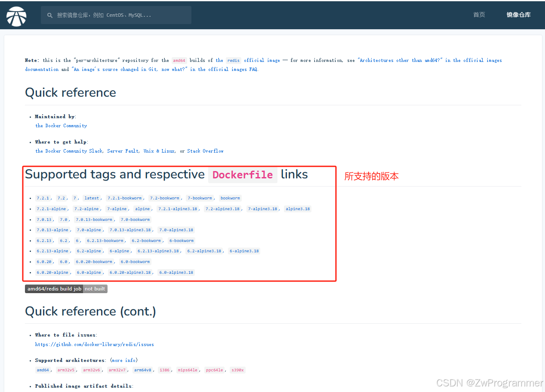Screen dimensions: 545x392
Task: Select the plain alpine tag link
Action: coord(142,209)
